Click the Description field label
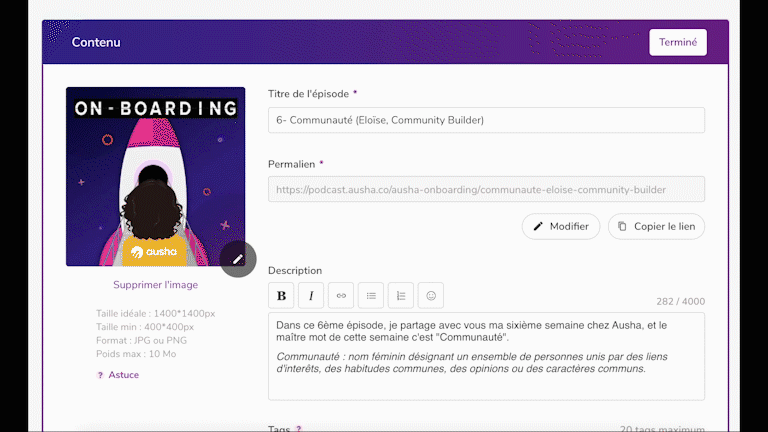The height and width of the screenshot is (432, 768). pos(295,271)
